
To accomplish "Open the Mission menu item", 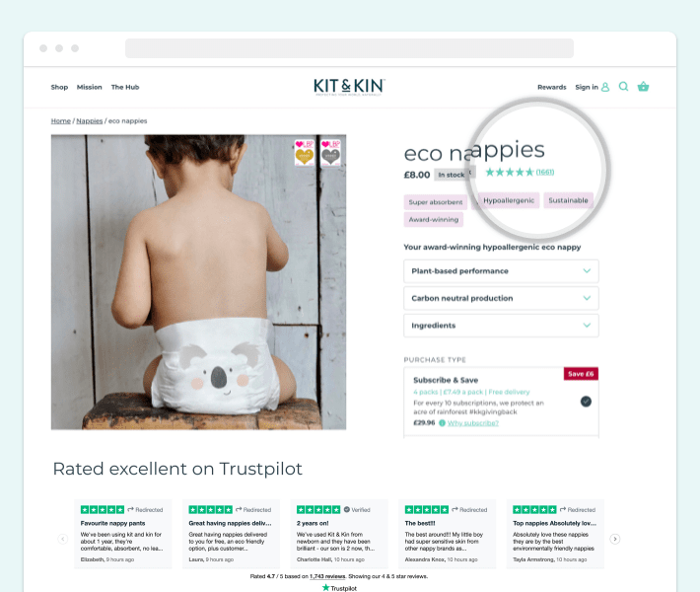I will 90,87.
